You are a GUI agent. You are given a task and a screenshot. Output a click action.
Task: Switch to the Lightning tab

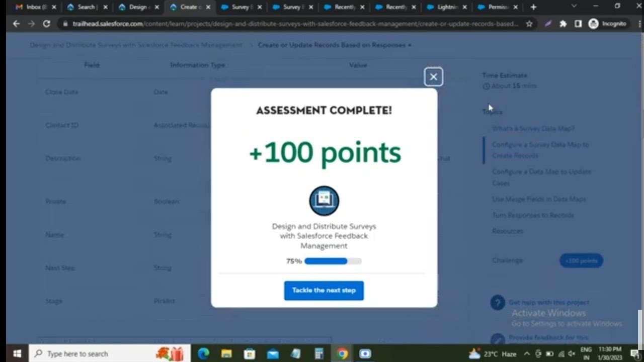[x=446, y=7]
